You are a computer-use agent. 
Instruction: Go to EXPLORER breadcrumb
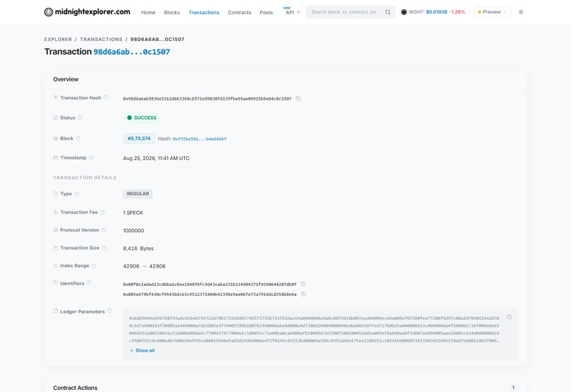(58, 40)
